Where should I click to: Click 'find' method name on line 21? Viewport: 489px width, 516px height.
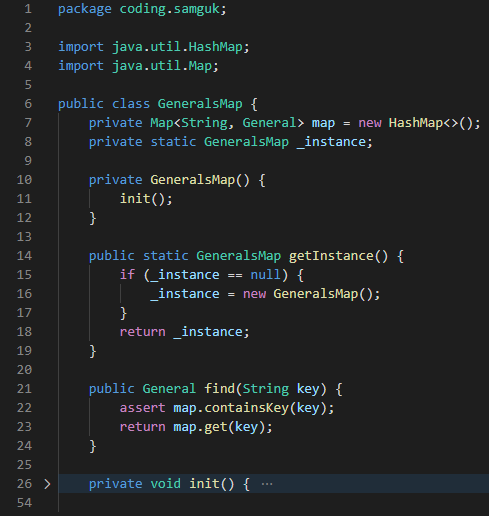click(220, 389)
